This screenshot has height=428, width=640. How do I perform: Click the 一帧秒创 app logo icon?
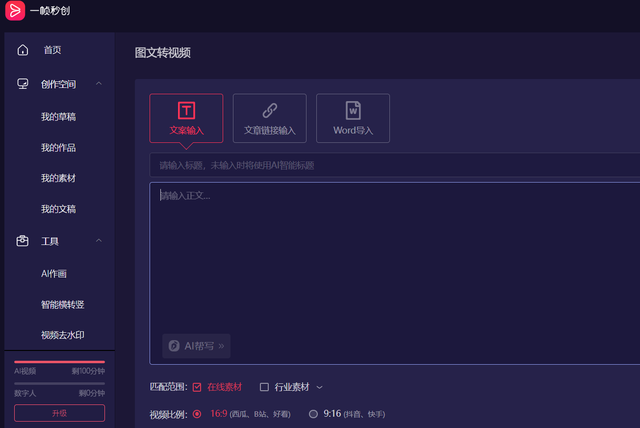click(x=15, y=10)
